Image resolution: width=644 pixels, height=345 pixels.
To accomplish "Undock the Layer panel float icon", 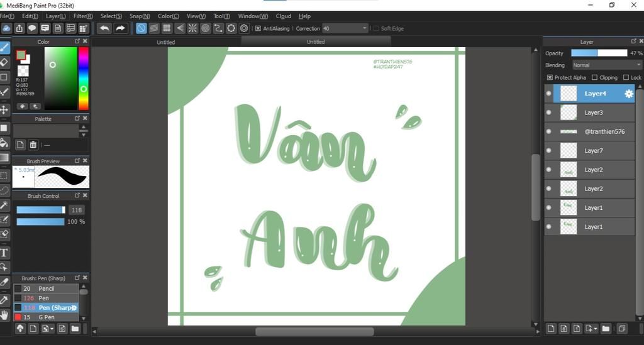I will (x=633, y=41).
